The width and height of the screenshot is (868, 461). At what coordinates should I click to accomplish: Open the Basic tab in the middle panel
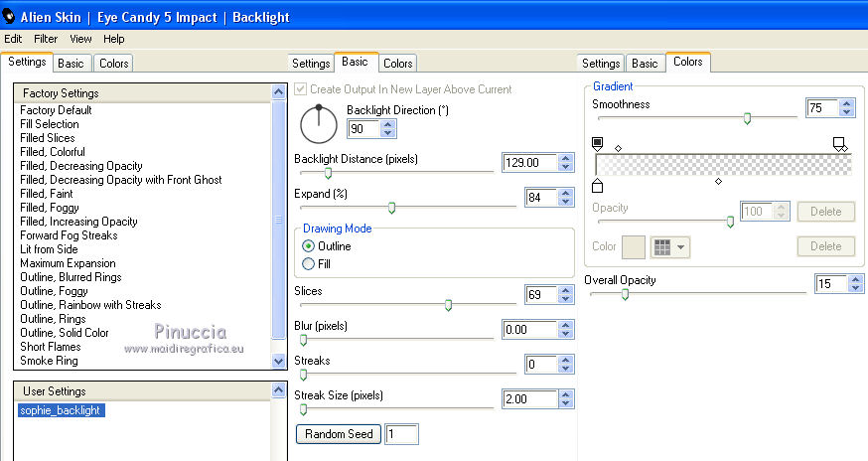click(355, 62)
